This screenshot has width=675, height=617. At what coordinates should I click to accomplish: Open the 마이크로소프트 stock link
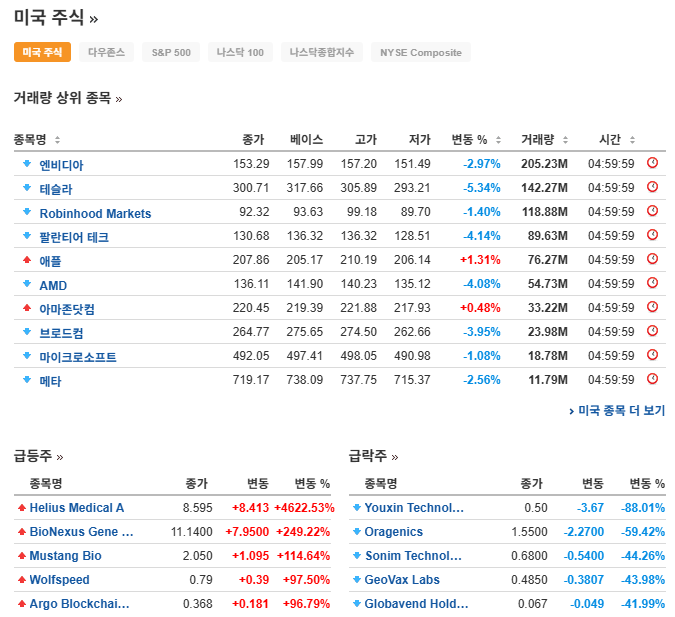click(x=78, y=357)
